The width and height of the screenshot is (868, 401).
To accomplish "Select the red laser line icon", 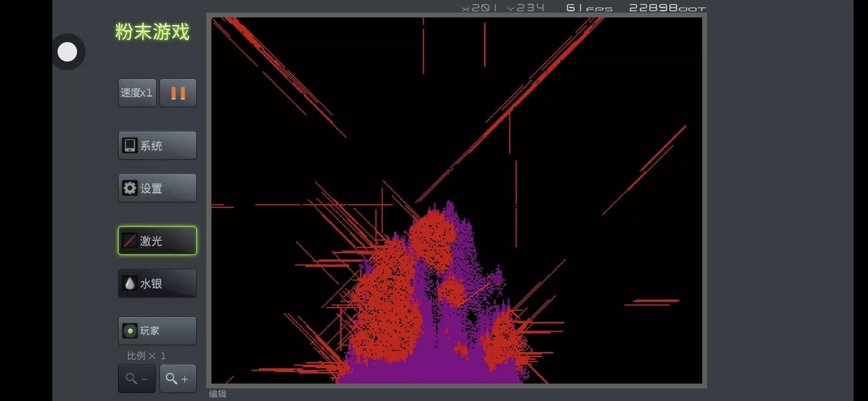I will (130, 241).
